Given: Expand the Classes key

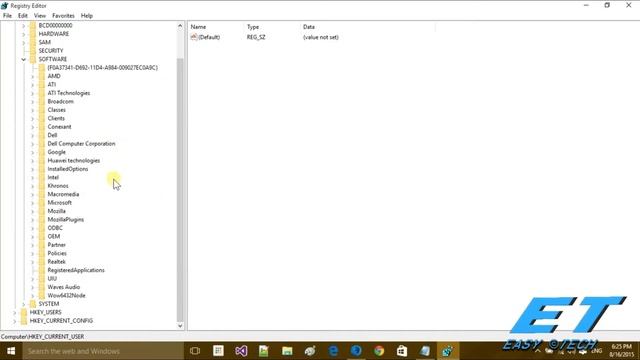Looking at the screenshot, I should click(33, 110).
